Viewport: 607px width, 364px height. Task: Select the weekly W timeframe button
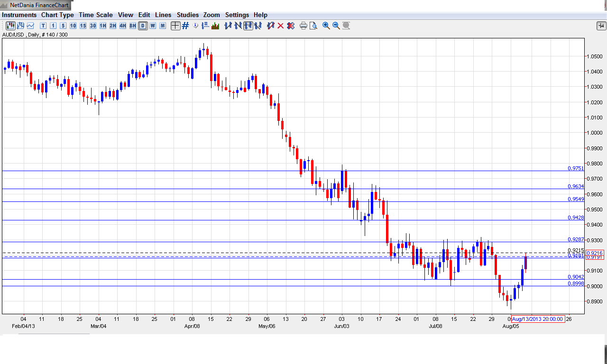pos(153,26)
